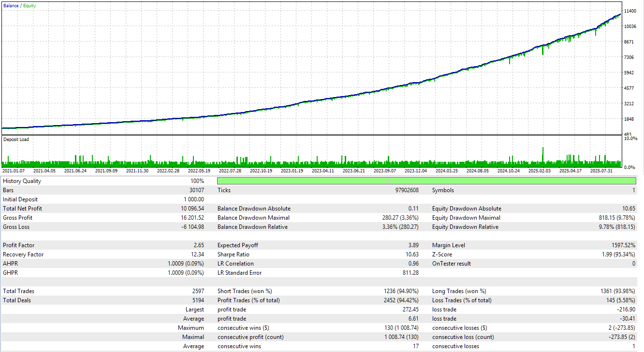Select the "OnTester result" label
Viewport: 644px width, 352px height.
point(452,264)
